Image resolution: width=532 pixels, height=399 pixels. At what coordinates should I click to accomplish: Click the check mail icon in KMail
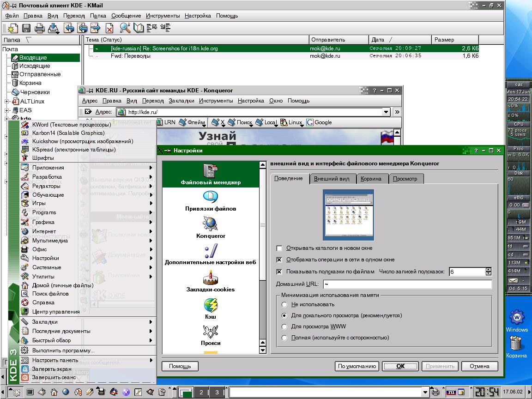click(x=54, y=28)
